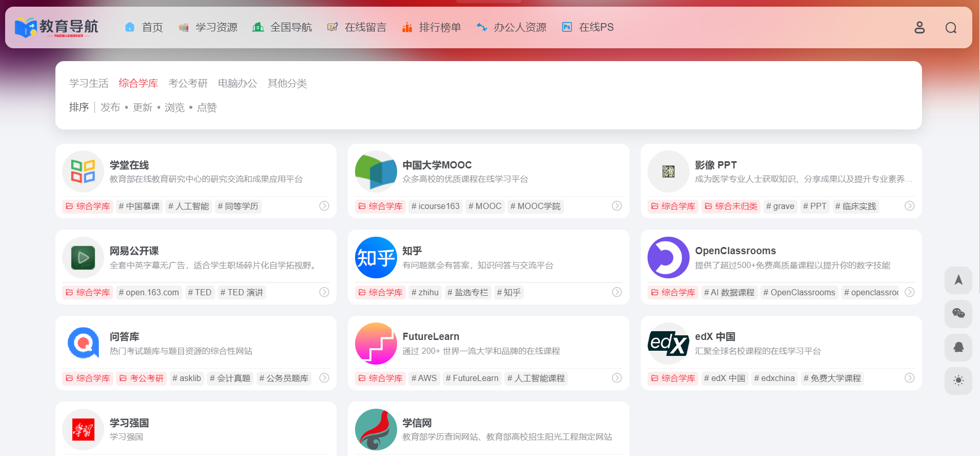Screen dimensions: 980x456
Task: Click the # 中国慕课 tag
Action: [139, 206]
